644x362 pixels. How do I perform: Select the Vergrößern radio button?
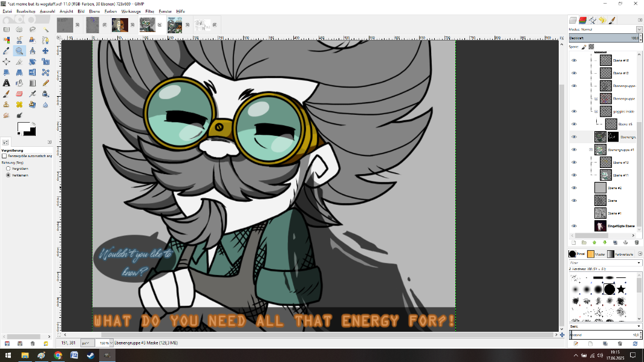[8, 169]
